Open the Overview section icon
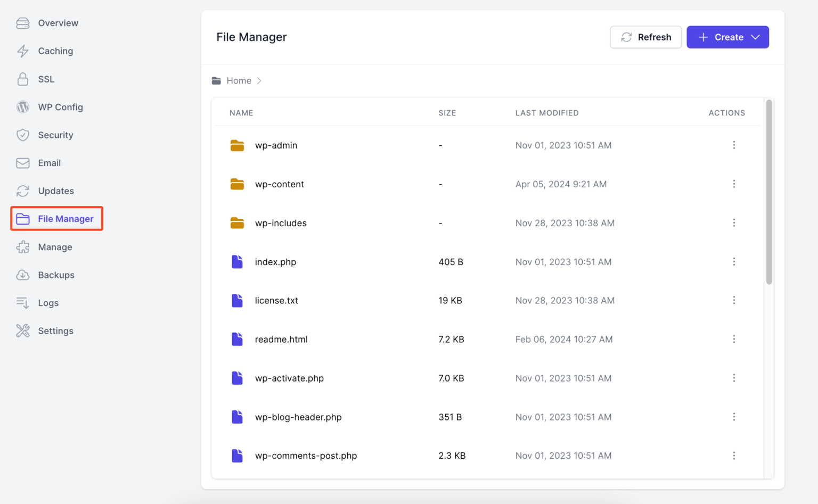The height and width of the screenshot is (504, 818). (22, 23)
